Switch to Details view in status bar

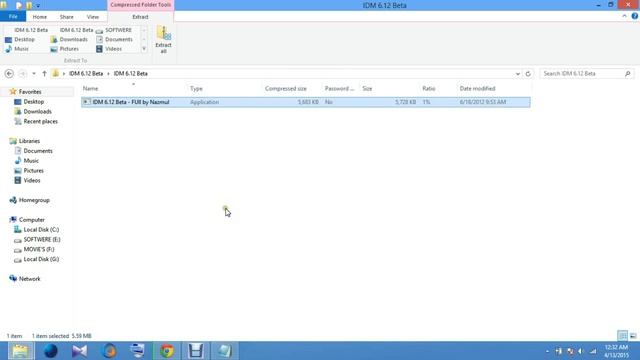click(x=622, y=336)
